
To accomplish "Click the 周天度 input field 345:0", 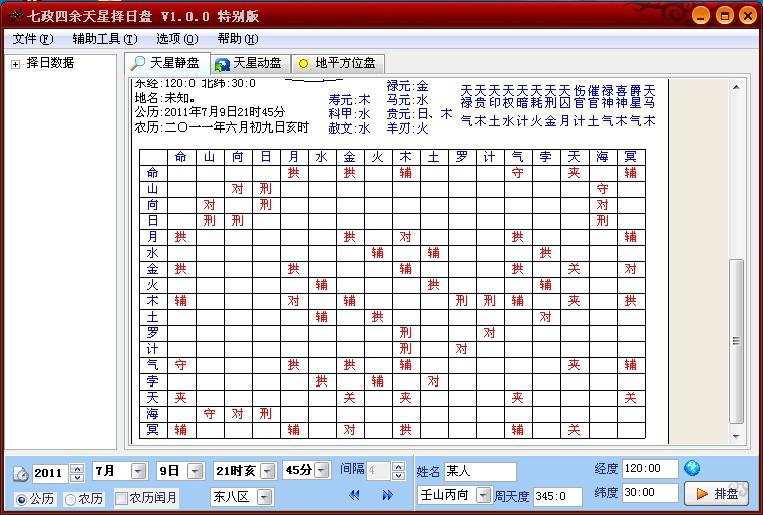I will (557, 496).
